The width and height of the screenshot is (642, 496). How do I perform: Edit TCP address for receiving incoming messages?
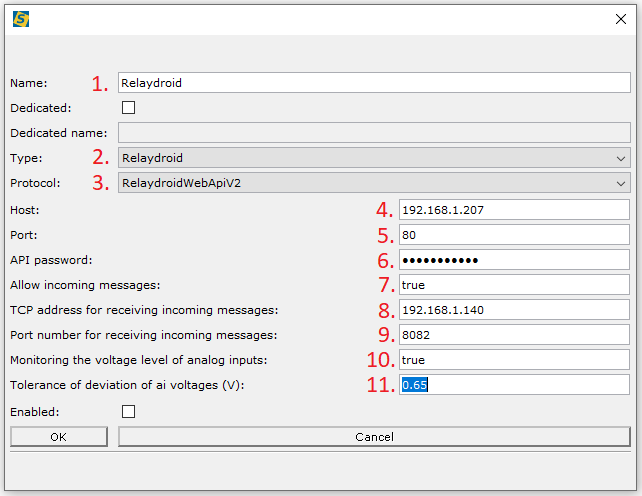(x=513, y=310)
